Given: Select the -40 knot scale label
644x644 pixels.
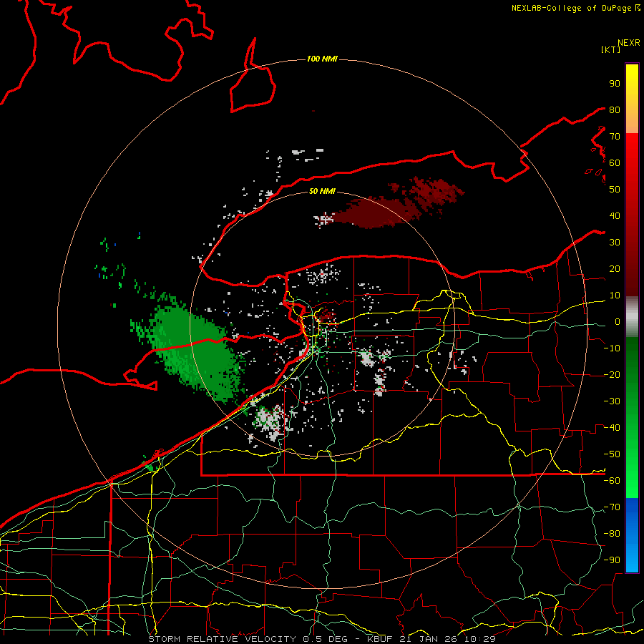Looking at the screenshot, I should pos(612,428).
